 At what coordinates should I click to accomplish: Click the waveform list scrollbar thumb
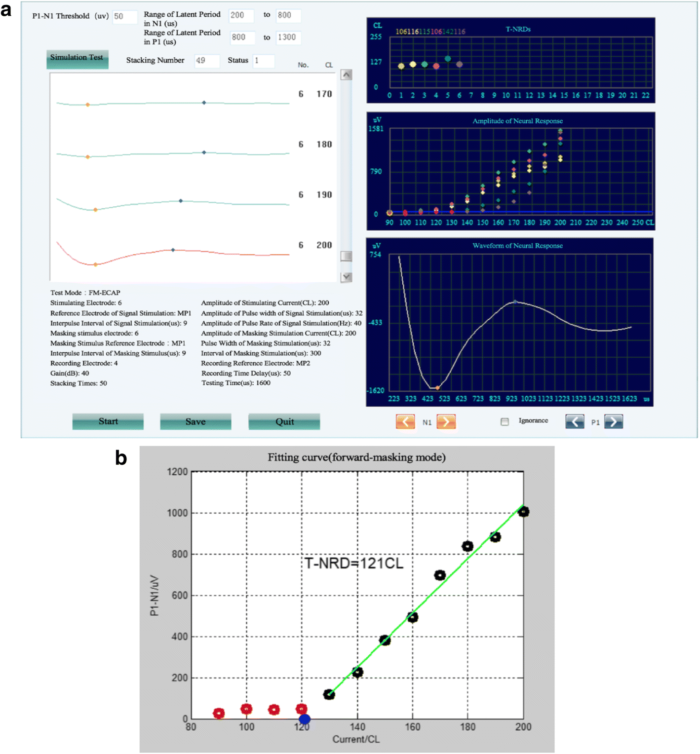[x=347, y=256]
